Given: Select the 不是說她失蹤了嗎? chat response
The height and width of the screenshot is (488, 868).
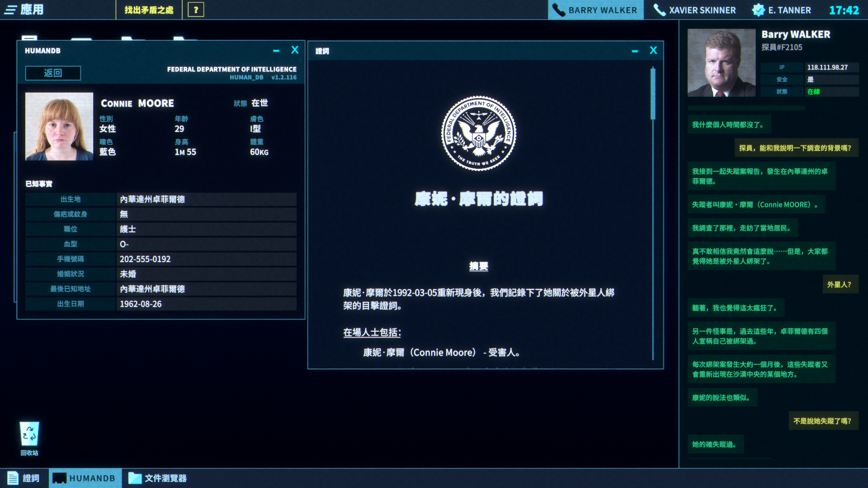Looking at the screenshot, I should click(x=823, y=421).
